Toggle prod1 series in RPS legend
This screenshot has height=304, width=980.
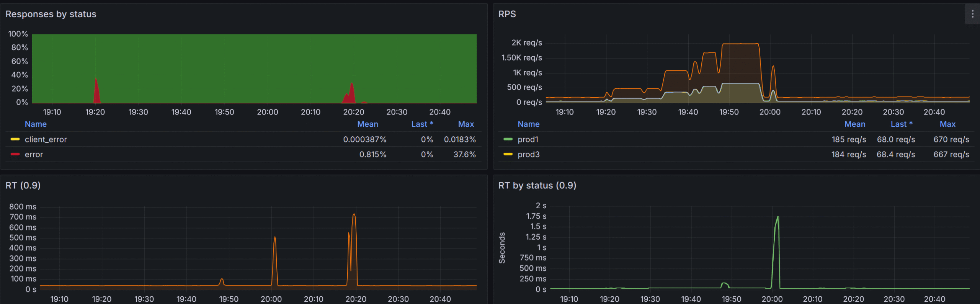coord(528,139)
